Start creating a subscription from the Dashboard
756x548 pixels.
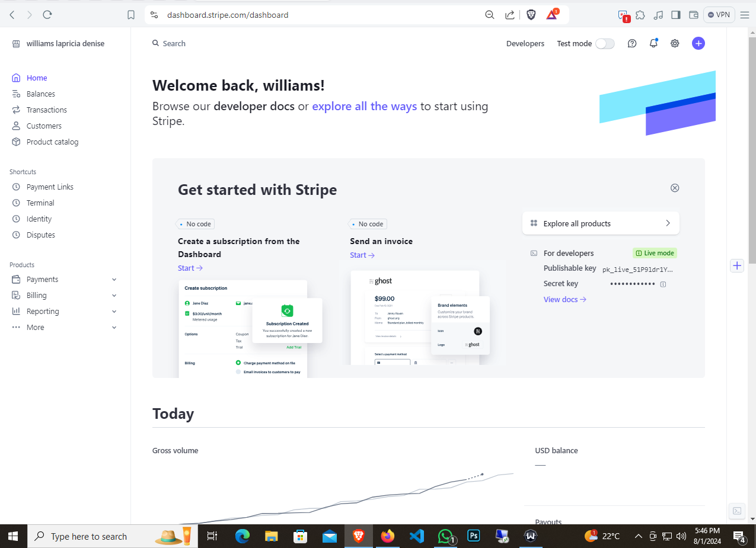(190, 268)
